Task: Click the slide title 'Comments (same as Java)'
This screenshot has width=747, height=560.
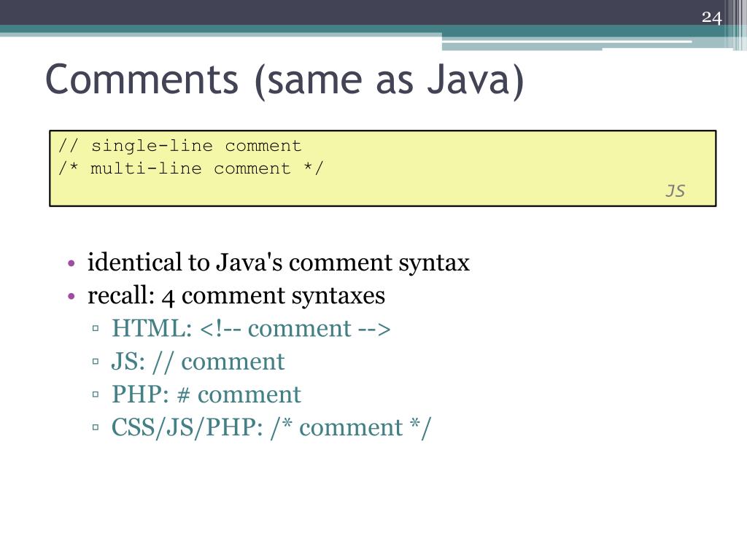Action: pos(285,80)
